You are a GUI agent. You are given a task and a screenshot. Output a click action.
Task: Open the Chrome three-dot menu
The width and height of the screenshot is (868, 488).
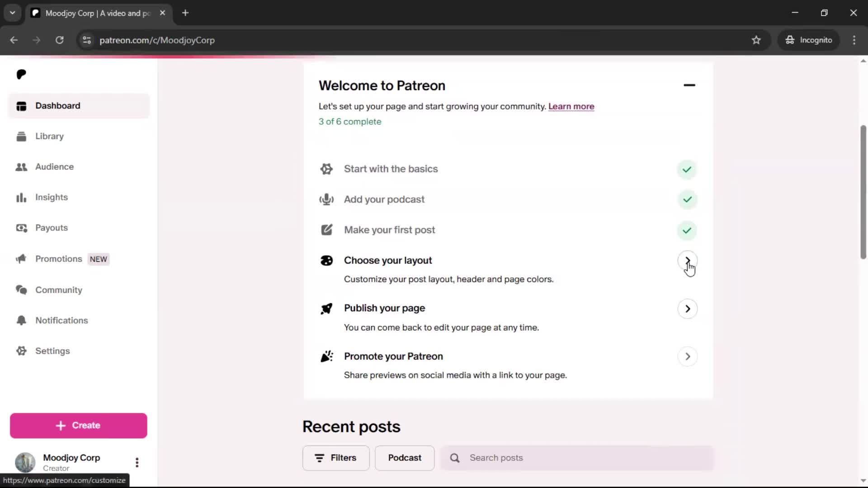point(854,40)
